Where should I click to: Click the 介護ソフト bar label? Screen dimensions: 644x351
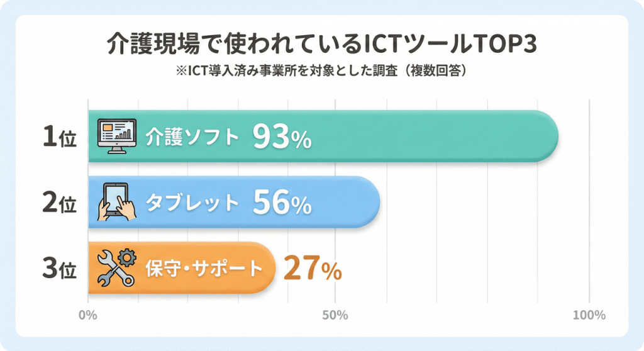tap(192, 137)
